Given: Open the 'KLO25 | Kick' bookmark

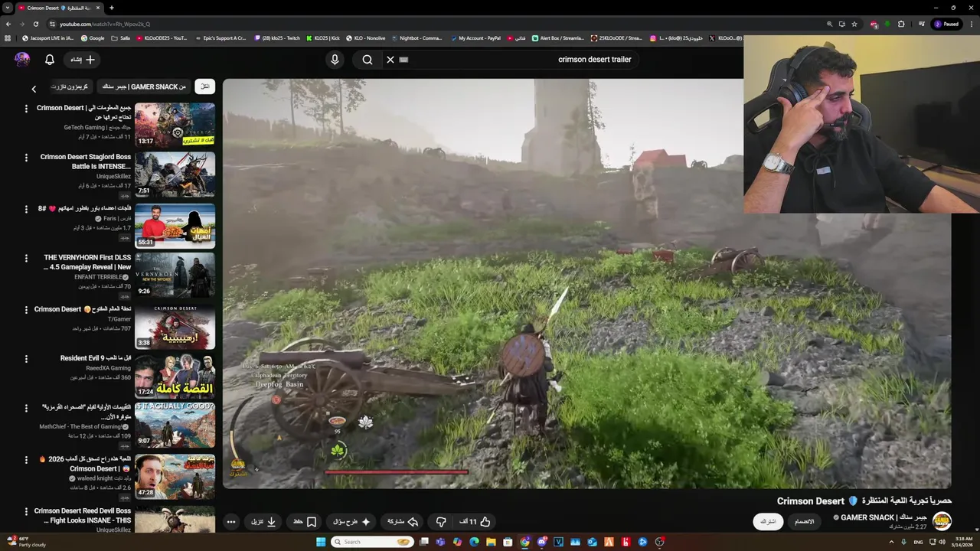Looking at the screenshot, I should click(322, 37).
